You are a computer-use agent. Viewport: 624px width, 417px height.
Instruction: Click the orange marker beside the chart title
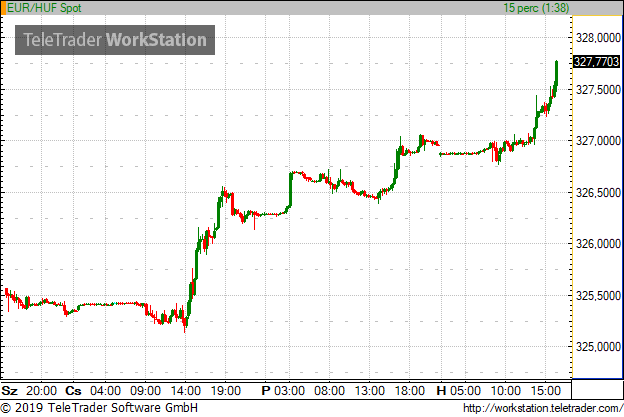point(3,8)
